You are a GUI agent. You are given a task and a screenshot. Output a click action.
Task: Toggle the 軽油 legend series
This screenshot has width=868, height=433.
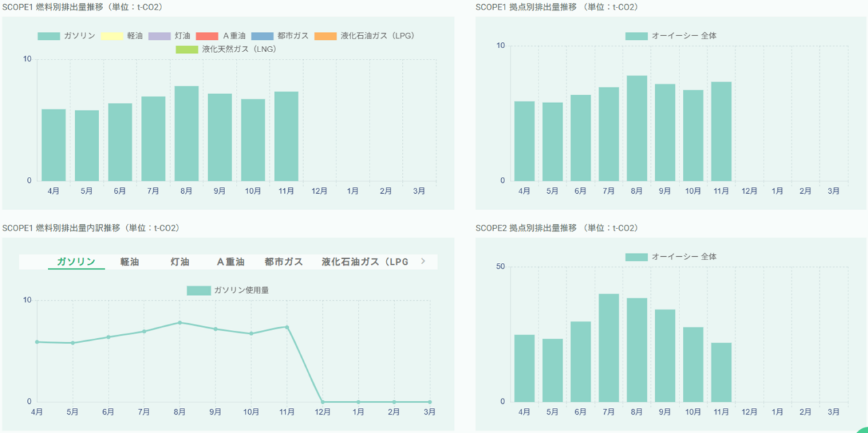[122, 36]
